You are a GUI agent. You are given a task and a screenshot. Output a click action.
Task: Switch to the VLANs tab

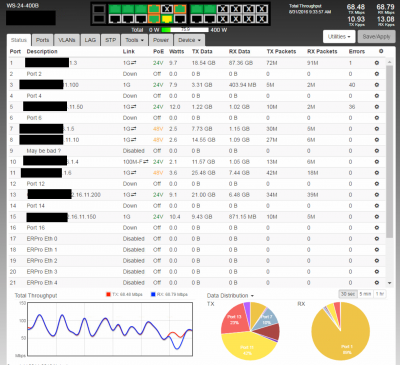[x=67, y=40]
